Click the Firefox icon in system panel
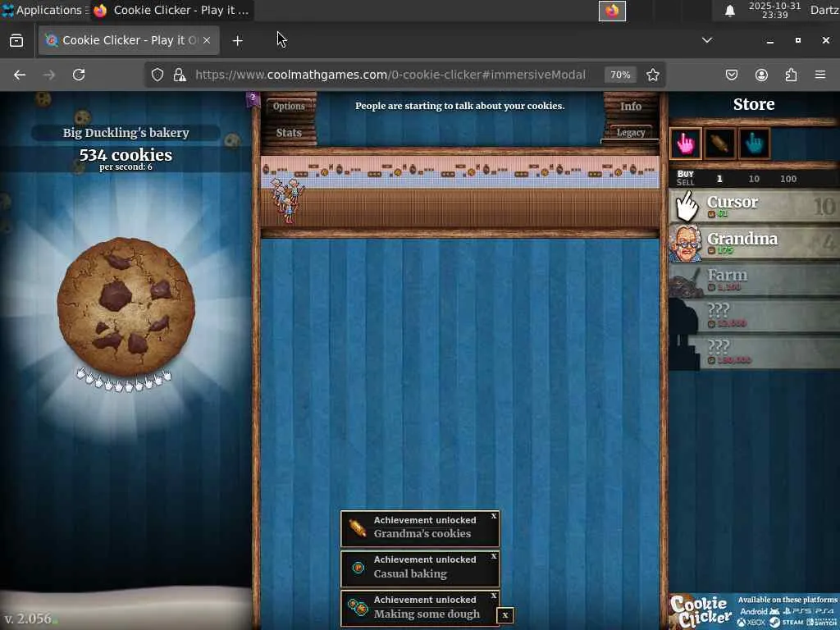The width and height of the screenshot is (840, 630). click(x=612, y=11)
